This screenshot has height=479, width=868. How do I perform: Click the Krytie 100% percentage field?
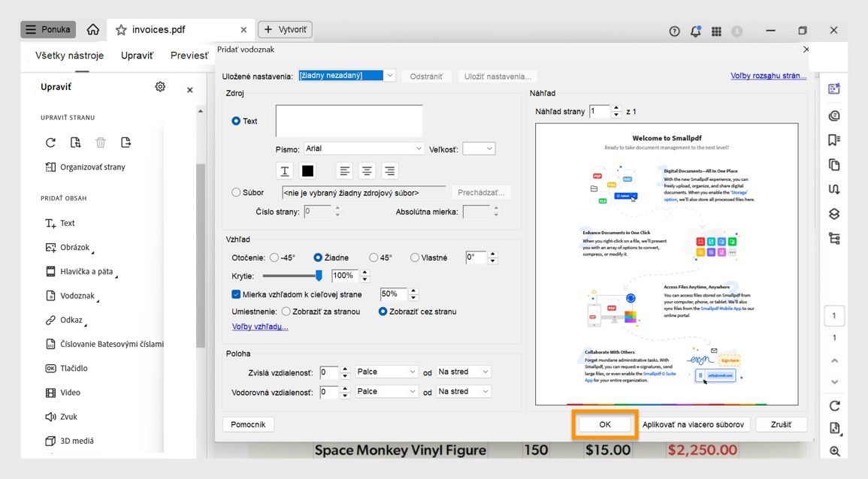pyautogui.click(x=346, y=276)
